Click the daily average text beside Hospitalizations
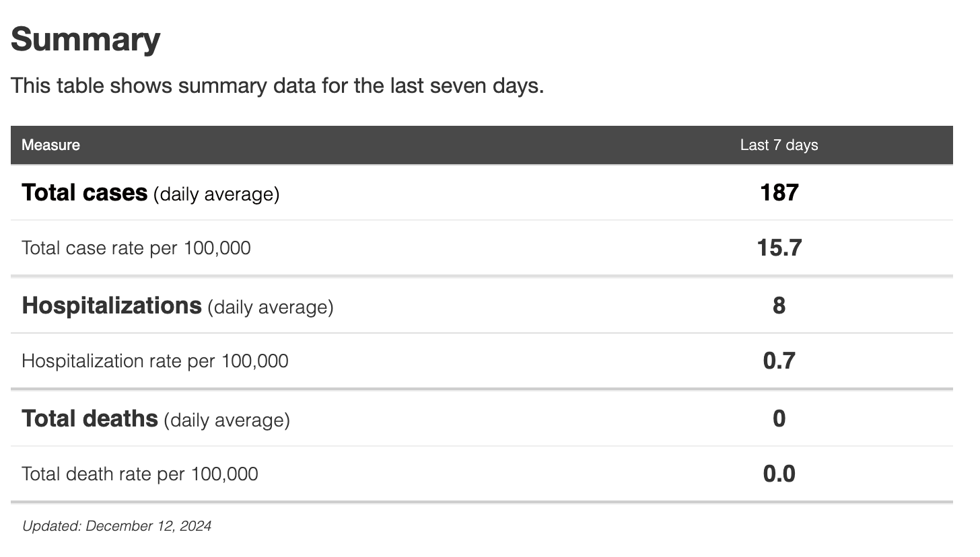The width and height of the screenshot is (980, 557). coord(271,307)
